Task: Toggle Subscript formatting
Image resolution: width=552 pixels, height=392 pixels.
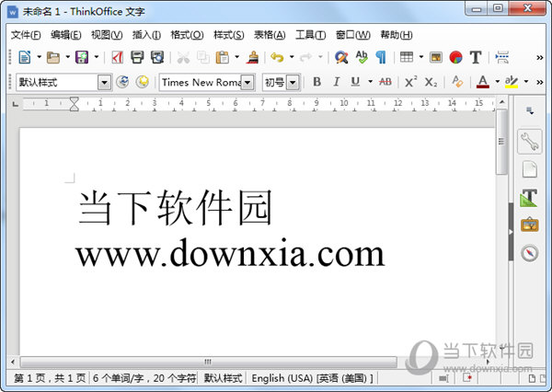Action: pyautogui.click(x=431, y=82)
